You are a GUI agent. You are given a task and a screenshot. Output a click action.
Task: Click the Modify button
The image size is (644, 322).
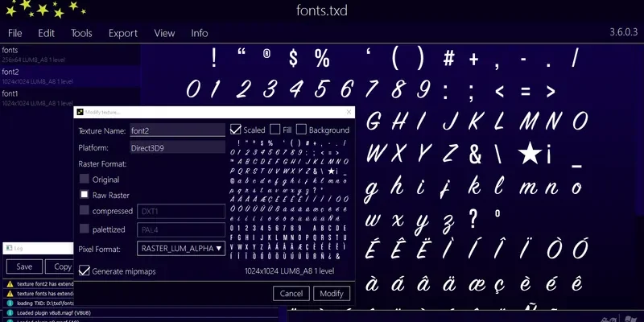[x=332, y=293]
